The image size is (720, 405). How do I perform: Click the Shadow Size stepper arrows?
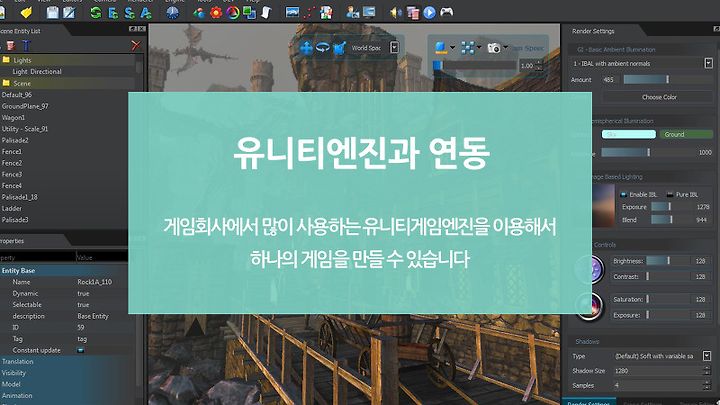[706, 371]
